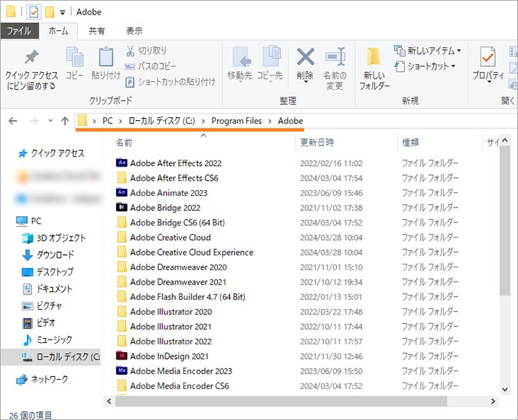Open the Move to (移動先) menu
Viewport: 518px width, 420px height.
click(x=240, y=65)
